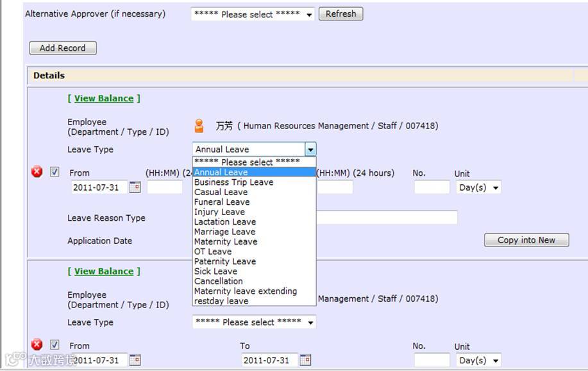Open second record Leave Type dropdown

[254, 322]
